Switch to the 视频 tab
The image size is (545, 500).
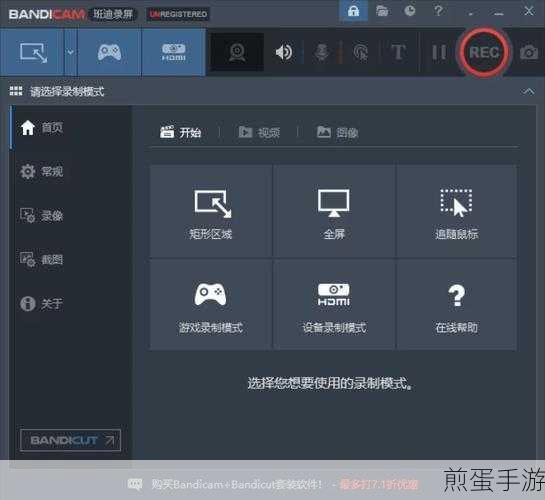click(259, 132)
